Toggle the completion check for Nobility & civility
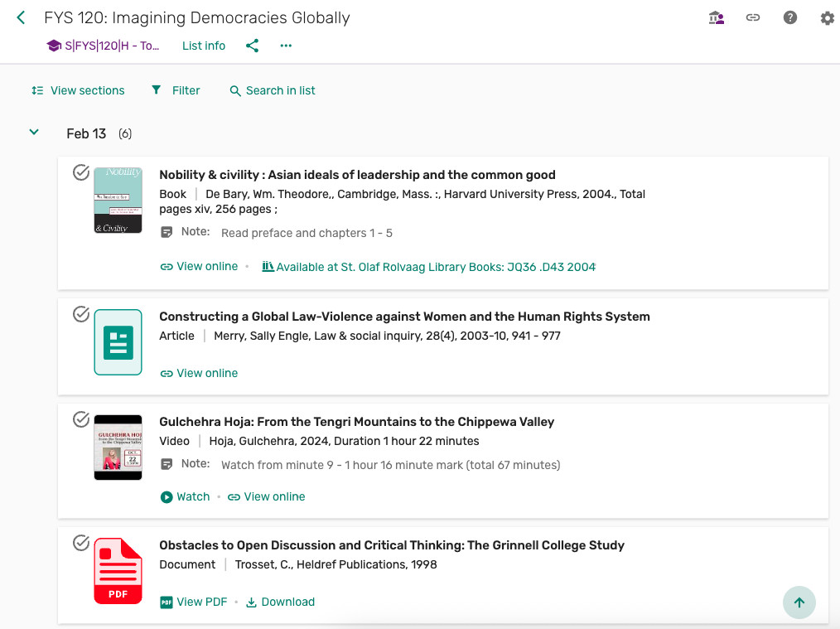 coord(81,172)
